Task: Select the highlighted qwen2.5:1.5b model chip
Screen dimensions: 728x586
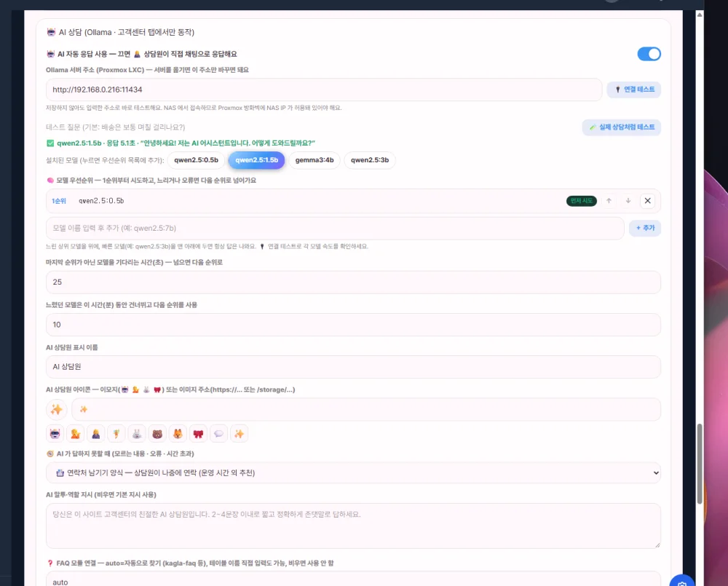Action: tap(256, 160)
